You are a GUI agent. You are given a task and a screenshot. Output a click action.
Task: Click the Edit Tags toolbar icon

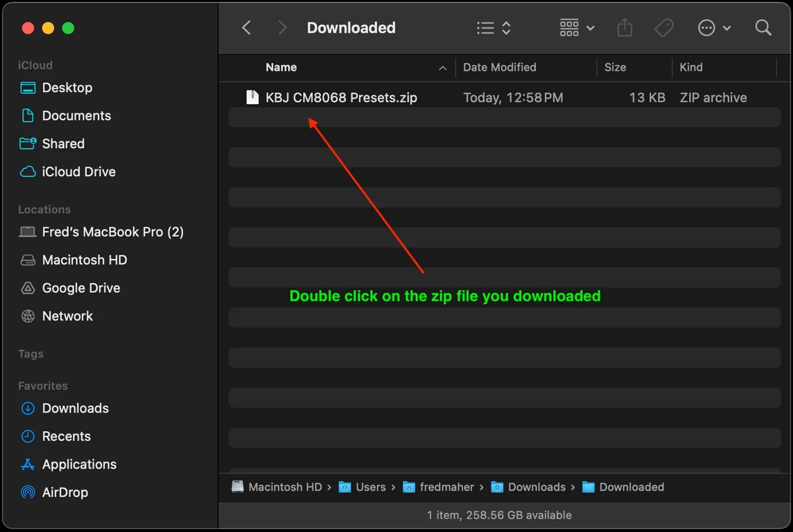pyautogui.click(x=664, y=28)
